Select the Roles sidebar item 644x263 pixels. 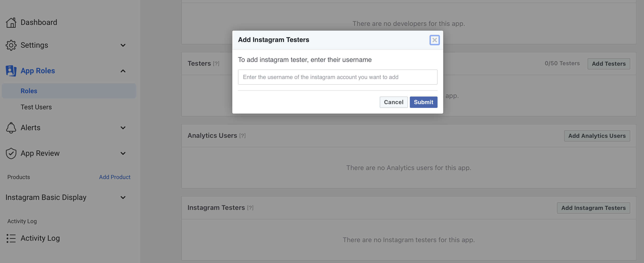(29, 91)
